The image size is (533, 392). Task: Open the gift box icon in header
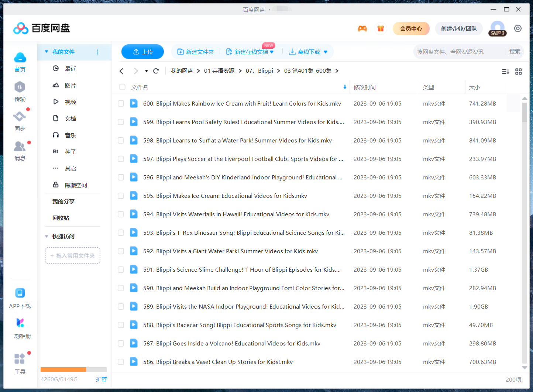coord(381,28)
